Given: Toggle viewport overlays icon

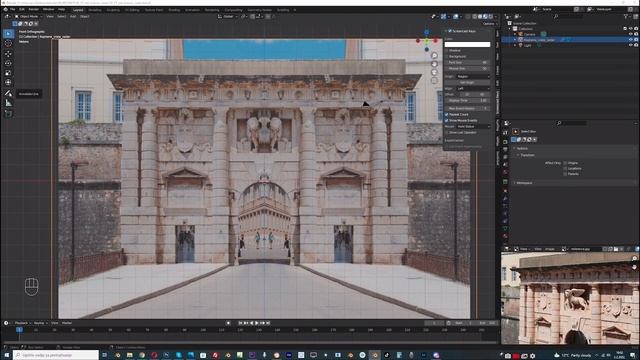Looking at the screenshot, I should 456,16.
